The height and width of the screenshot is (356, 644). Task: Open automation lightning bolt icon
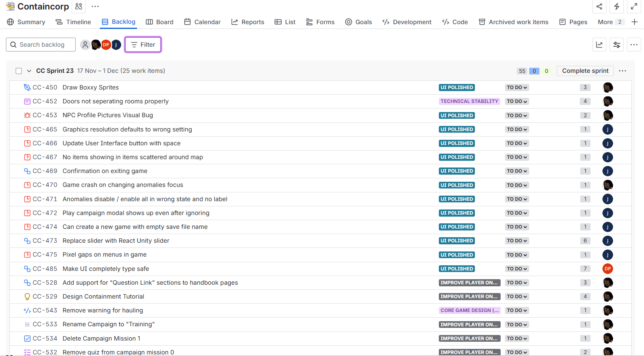pos(617,6)
